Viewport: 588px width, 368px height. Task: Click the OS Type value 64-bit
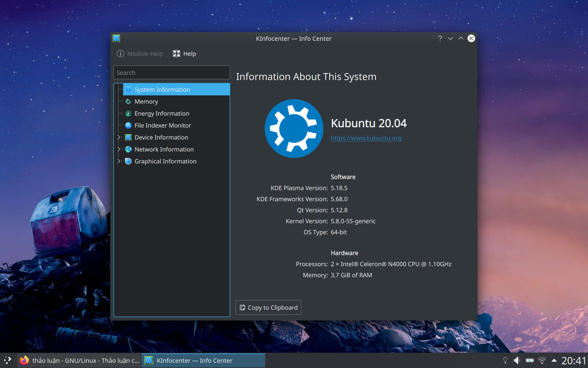click(x=339, y=232)
